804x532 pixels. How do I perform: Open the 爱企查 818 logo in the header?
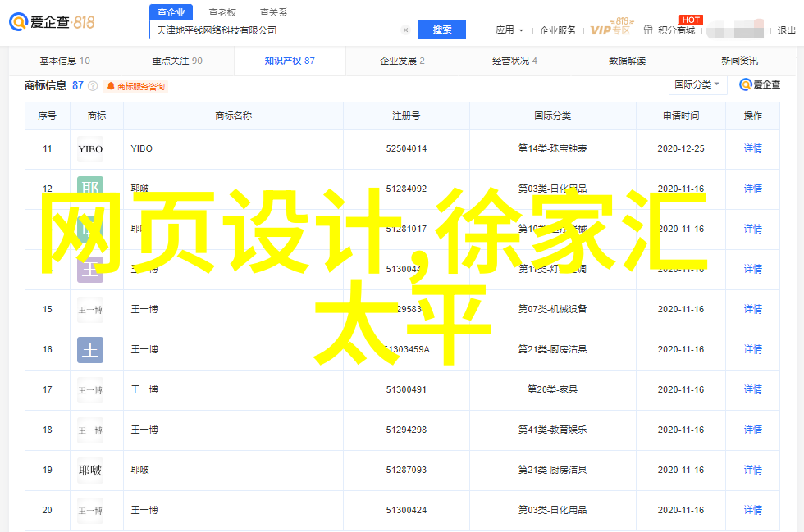click(52, 22)
